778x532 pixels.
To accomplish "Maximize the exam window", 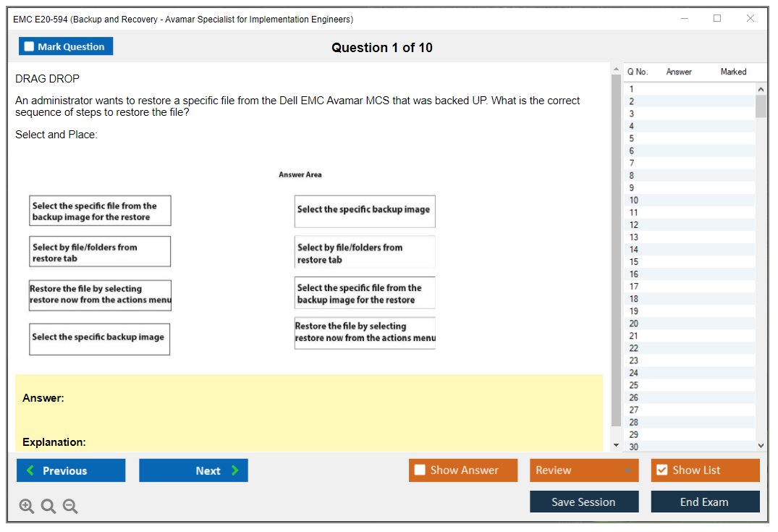I will (717, 19).
